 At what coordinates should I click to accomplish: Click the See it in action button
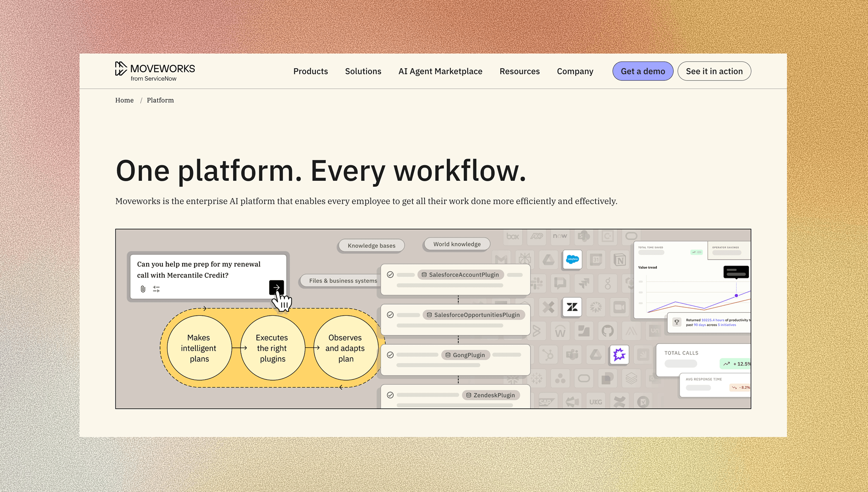pos(714,71)
